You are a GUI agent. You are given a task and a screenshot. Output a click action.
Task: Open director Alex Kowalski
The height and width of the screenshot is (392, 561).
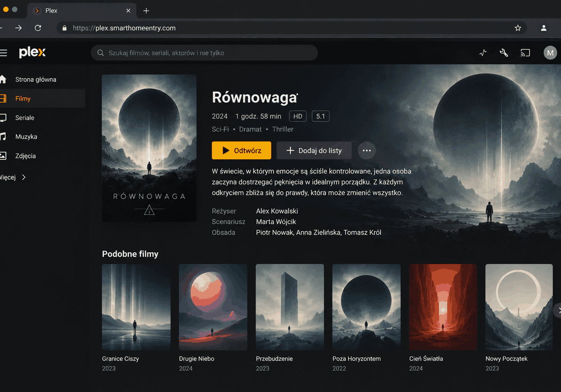pos(277,211)
